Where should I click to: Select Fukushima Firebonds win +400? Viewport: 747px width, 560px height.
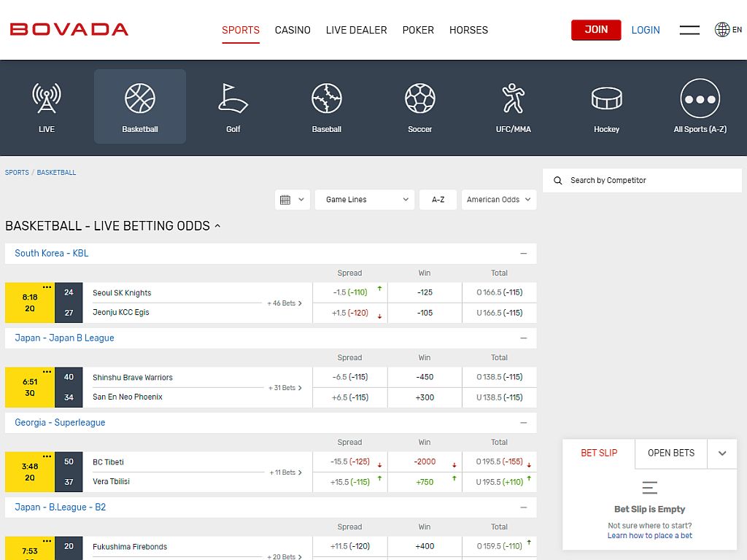[425, 547]
